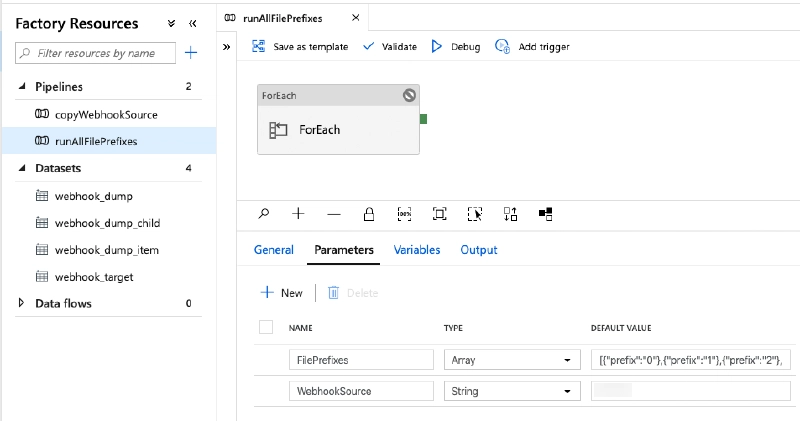
Task: Click the Pipelines heading
Action: tap(59, 87)
